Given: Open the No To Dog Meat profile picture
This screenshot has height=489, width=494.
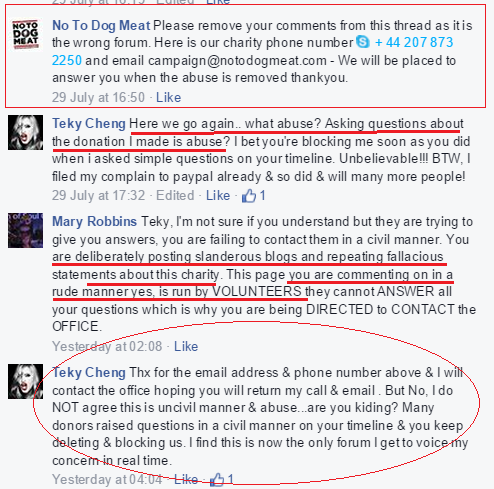Looking at the screenshot, I should click(25, 35).
